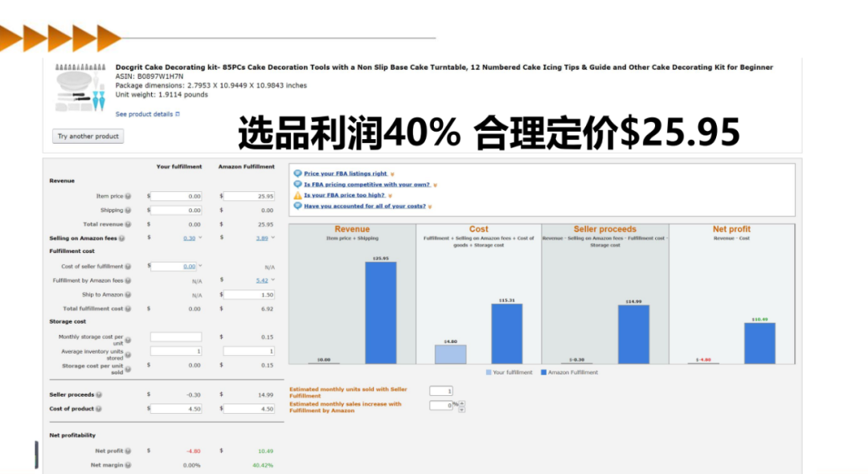The height and width of the screenshot is (474, 868).
Task: Open help icon next to Total revenue
Action: pos(128,224)
